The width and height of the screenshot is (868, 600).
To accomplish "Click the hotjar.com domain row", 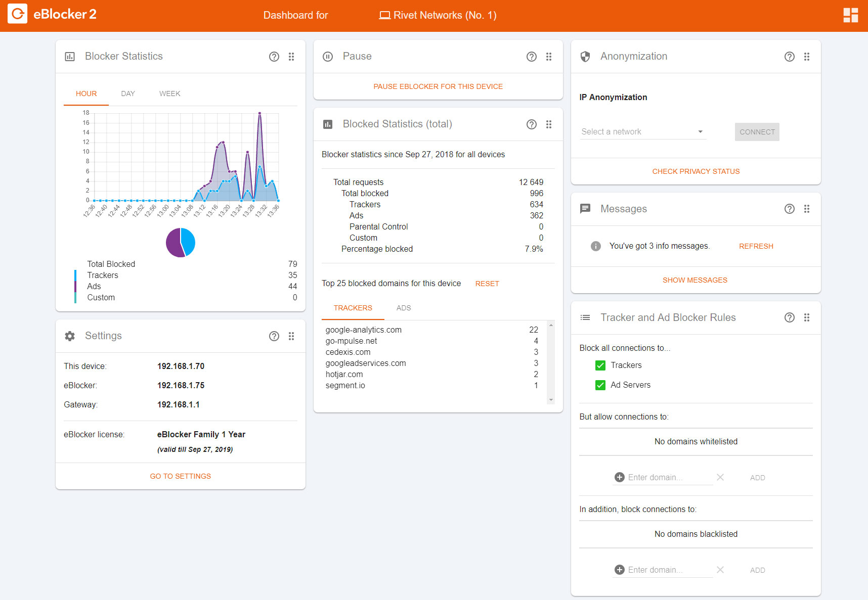I will (x=432, y=374).
